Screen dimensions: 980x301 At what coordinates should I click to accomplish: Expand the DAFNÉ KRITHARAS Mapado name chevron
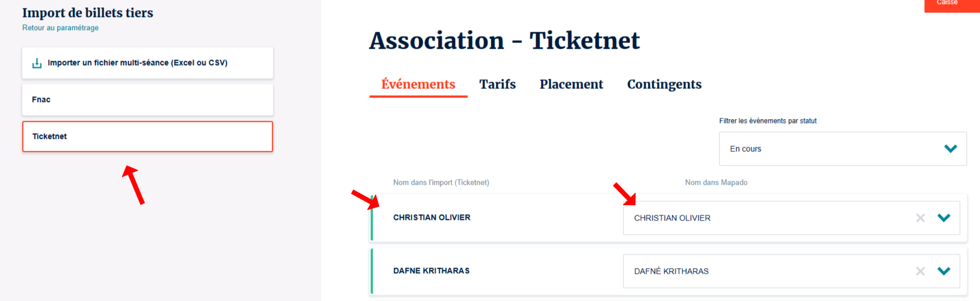coord(944,271)
